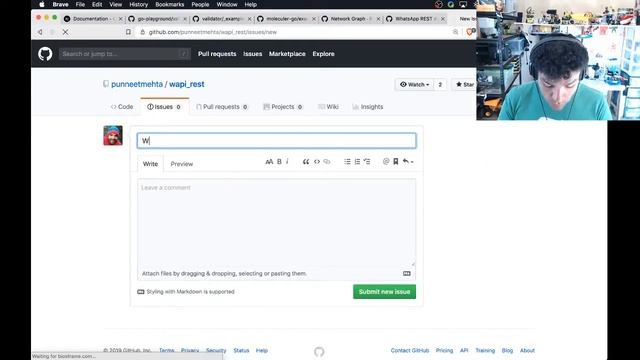
Task: Click the Star repository button
Action: tap(464, 84)
